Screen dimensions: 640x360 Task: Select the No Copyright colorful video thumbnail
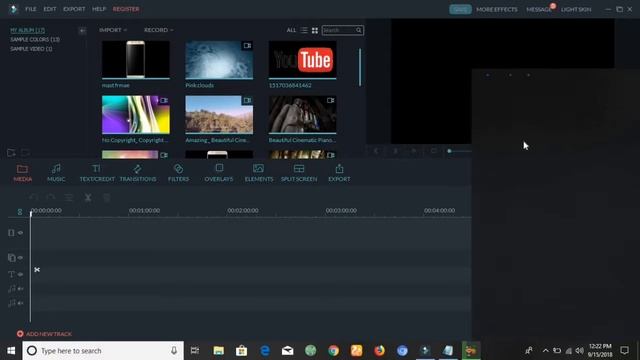click(136, 115)
